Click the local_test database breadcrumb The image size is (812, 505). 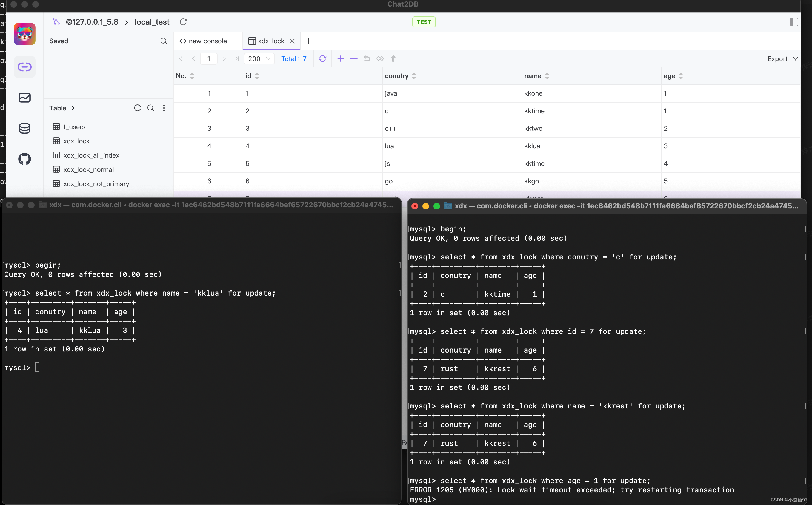coord(152,22)
